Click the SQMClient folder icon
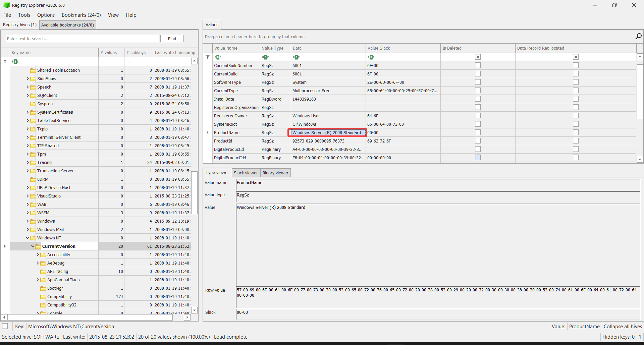This screenshot has width=644, height=345. pos(33,96)
